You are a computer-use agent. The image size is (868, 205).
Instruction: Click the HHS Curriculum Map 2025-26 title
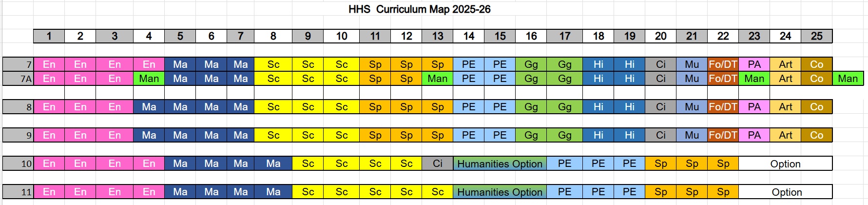point(419,9)
